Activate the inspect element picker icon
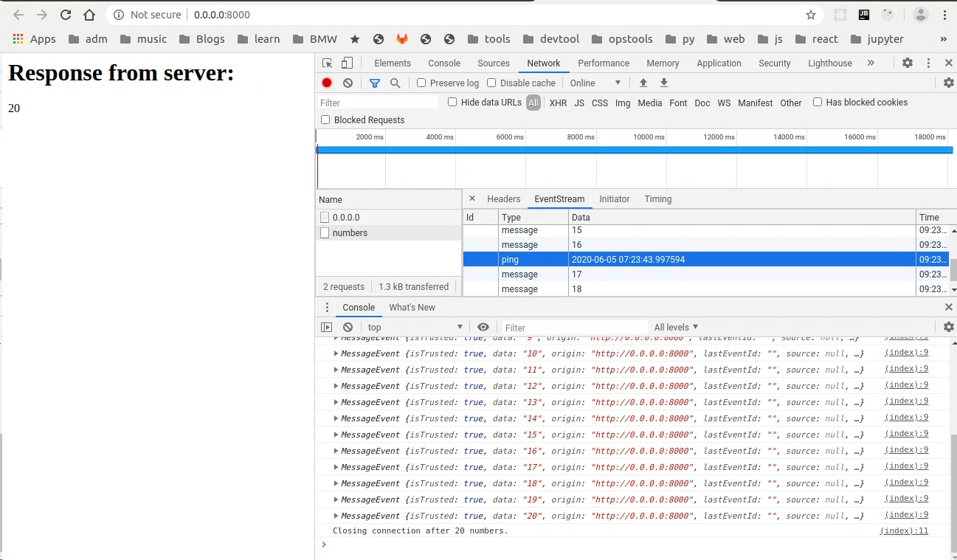The image size is (957, 560). pyautogui.click(x=328, y=63)
